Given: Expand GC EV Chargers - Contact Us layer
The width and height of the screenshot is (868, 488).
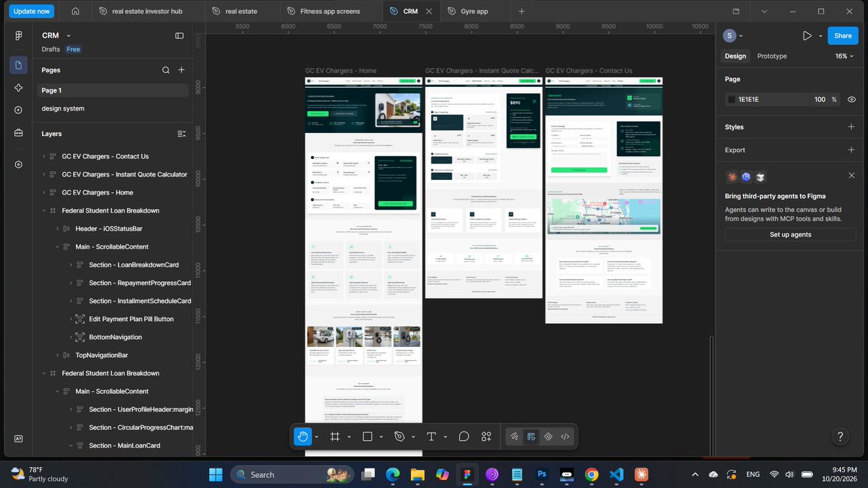Looking at the screenshot, I should pyautogui.click(x=44, y=156).
